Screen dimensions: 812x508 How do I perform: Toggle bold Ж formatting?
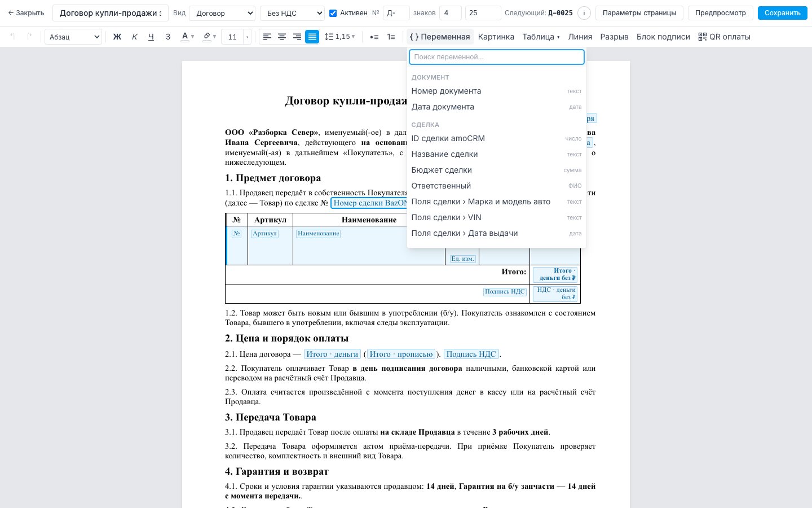click(x=117, y=37)
